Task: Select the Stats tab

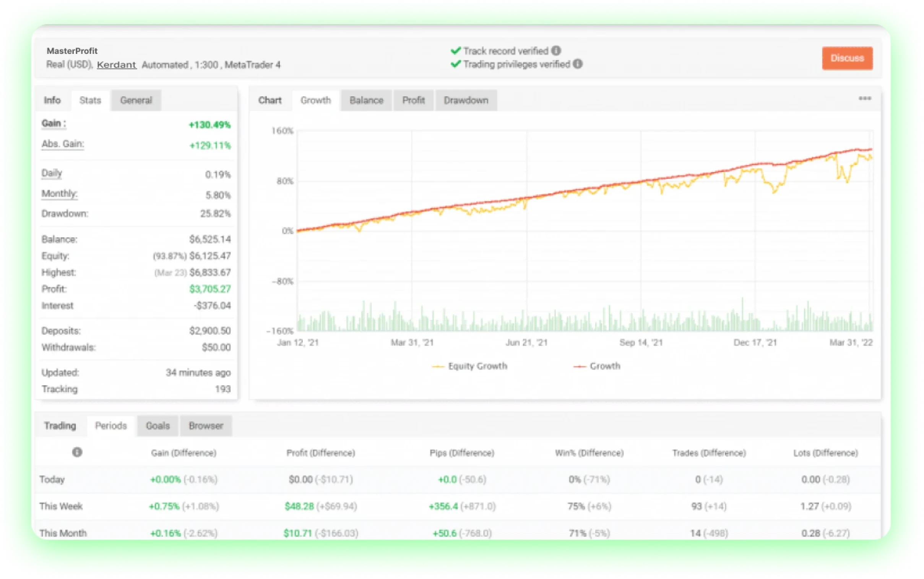Action: point(90,101)
